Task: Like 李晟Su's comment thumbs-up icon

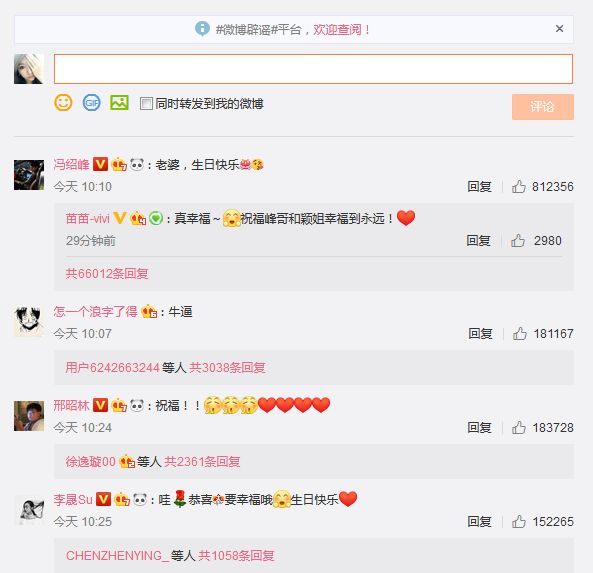Action: (519, 522)
